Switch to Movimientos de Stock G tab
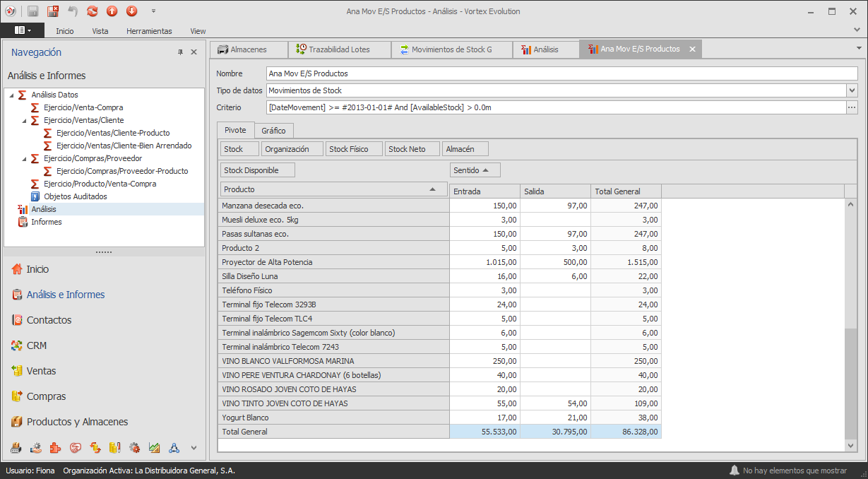Viewport: 868px width, 479px height. point(452,49)
